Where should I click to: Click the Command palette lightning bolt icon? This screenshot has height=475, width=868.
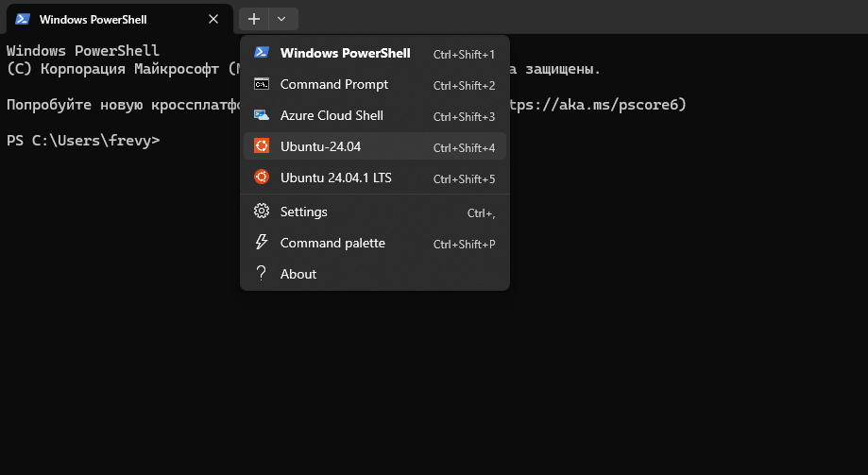262,243
